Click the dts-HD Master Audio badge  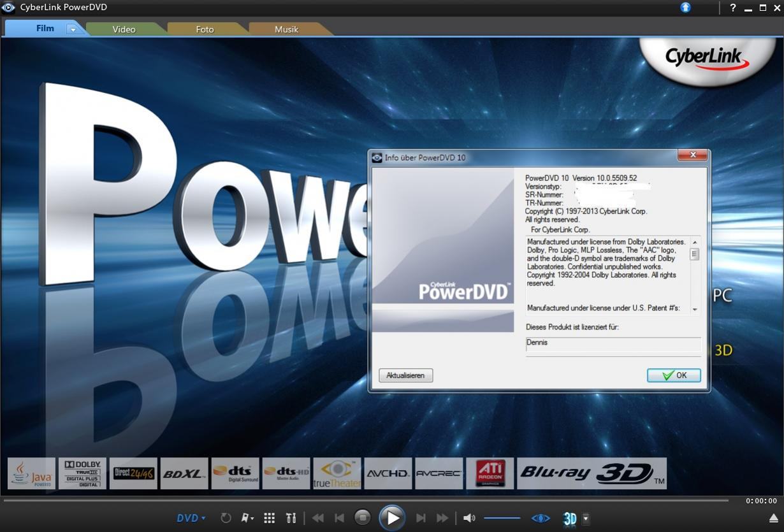(x=286, y=473)
